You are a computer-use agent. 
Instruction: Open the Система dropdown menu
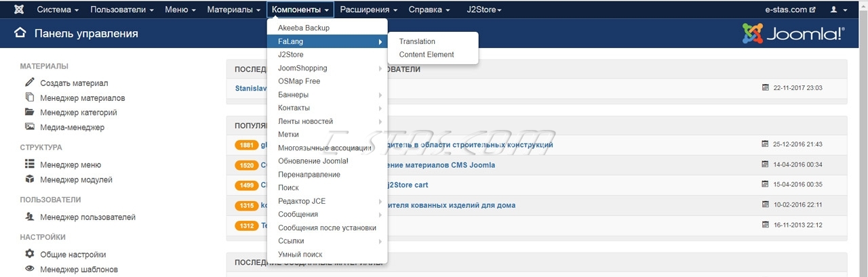pyautogui.click(x=58, y=10)
